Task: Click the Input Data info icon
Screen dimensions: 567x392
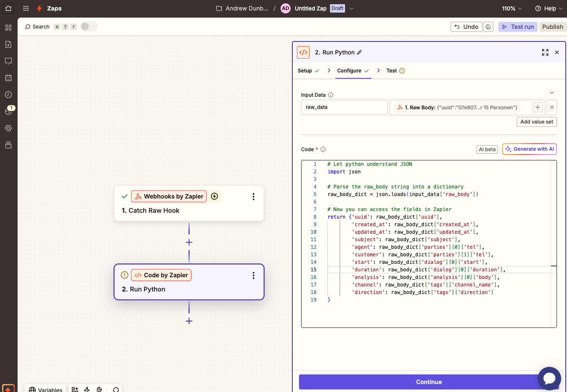Action: [x=330, y=95]
